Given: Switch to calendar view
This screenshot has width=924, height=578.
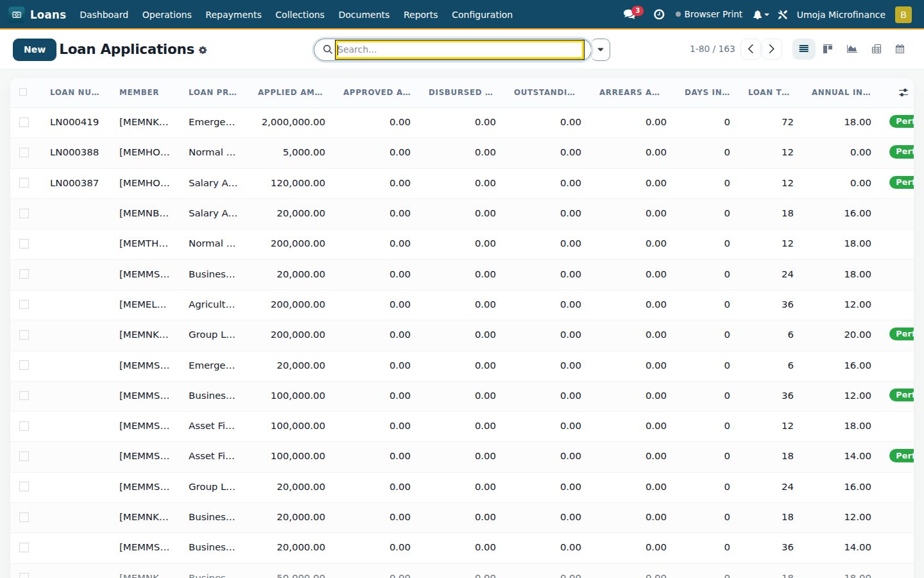Looking at the screenshot, I should click(x=900, y=49).
